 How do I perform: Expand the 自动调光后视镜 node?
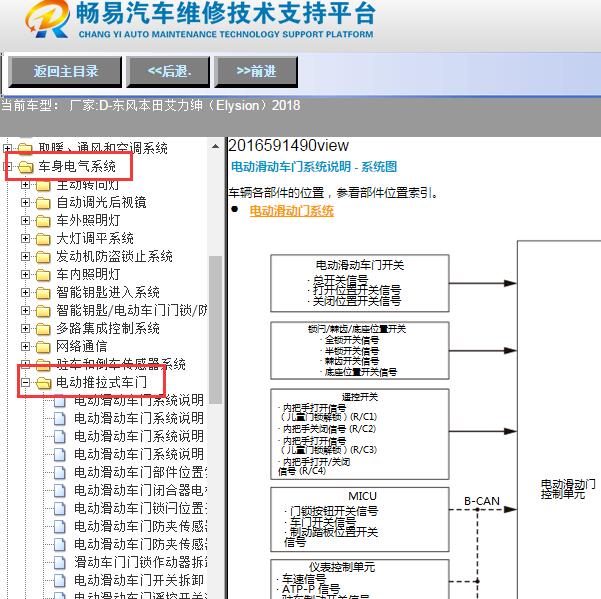(x=25, y=202)
